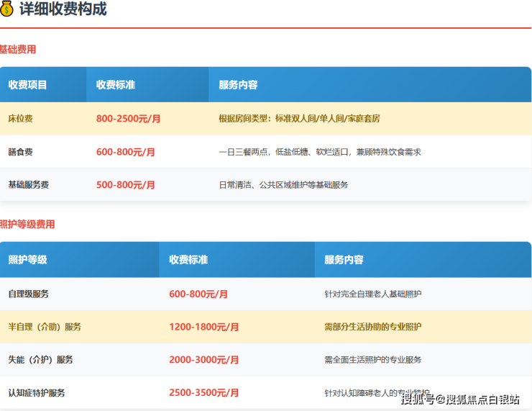This screenshot has height=411, width=532.
Task: Select the 照护等级费用 section title
Action: tap(27, 225)
